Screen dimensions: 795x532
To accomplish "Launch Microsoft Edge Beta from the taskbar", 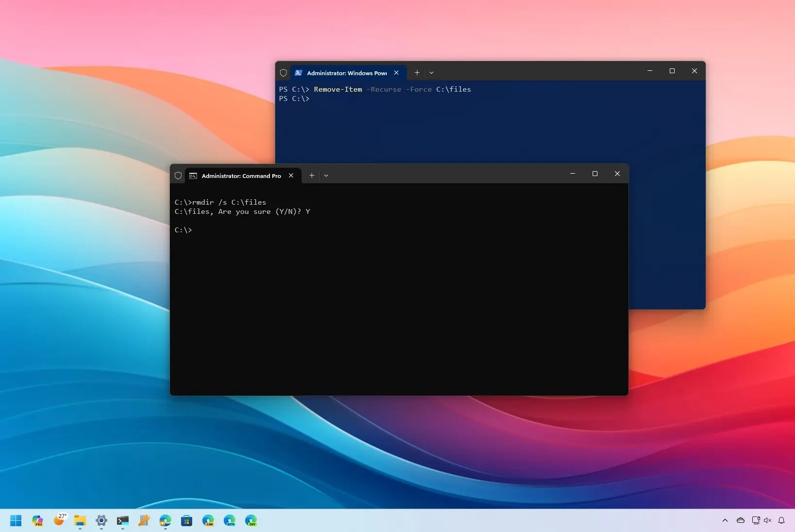I will (230, 521).
